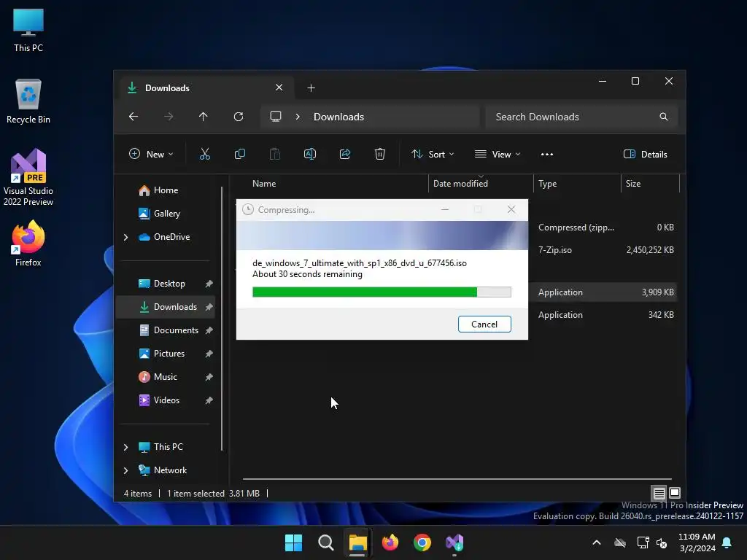
Task: Expand the Network tree node
Action: pos(125,470)
